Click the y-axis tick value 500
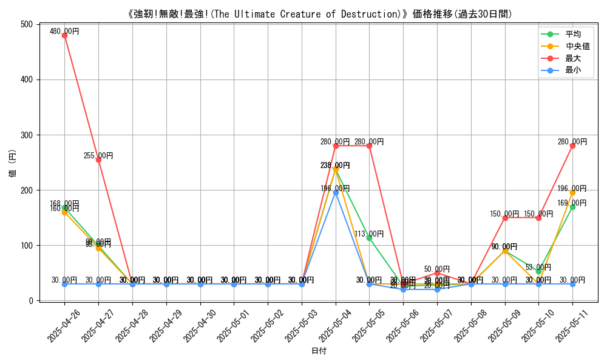Viewport: 607px width, 364px height. point(27,24)
